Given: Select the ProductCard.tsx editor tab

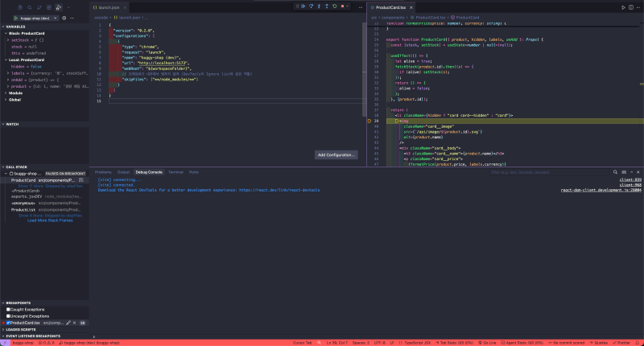Looking at the screenshot, I should [x=390, y=7].
